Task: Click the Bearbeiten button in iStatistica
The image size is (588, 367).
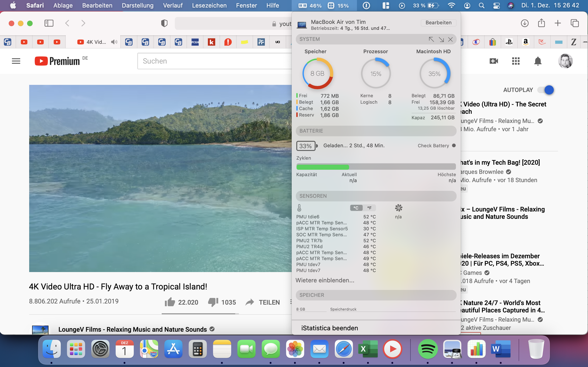Action: [438, 22]
